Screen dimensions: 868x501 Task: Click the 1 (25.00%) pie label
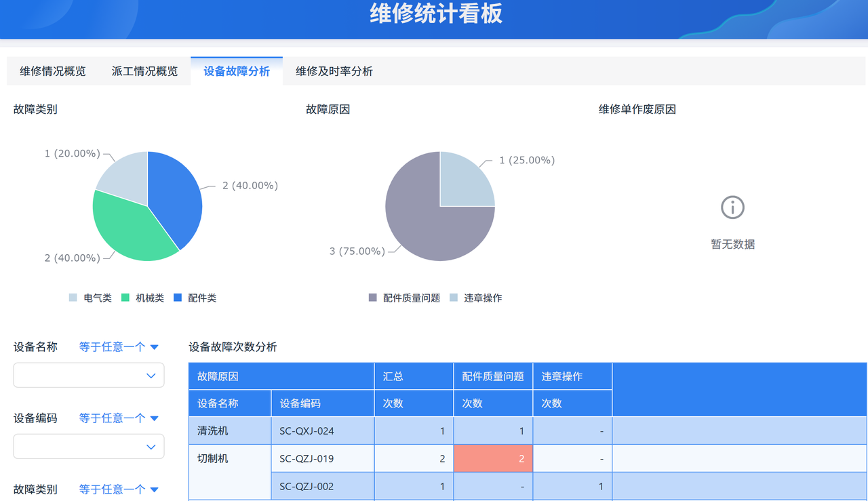(x=527, y=161)
